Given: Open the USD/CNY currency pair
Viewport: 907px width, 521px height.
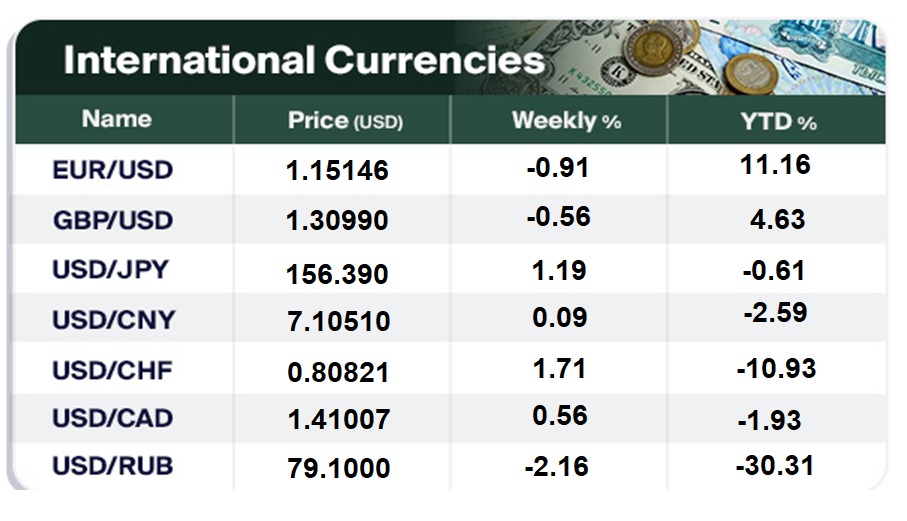Looking at the screenshot, I should [x=113, y=320].
